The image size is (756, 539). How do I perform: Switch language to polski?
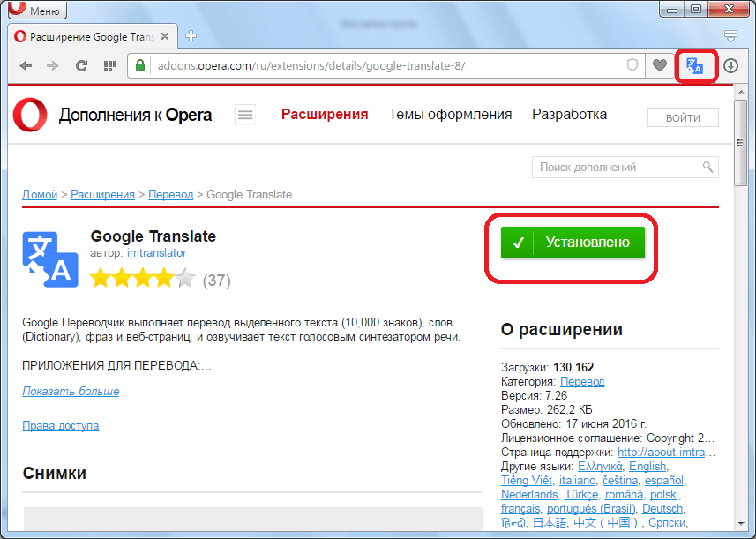click(x=664, y=495)
